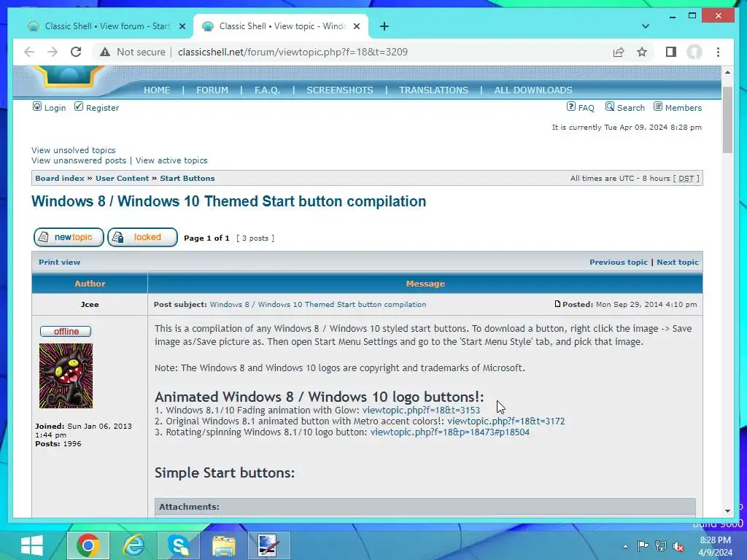
Task: Click the page vertical scrollbar thumb
Action: [727, 120]
